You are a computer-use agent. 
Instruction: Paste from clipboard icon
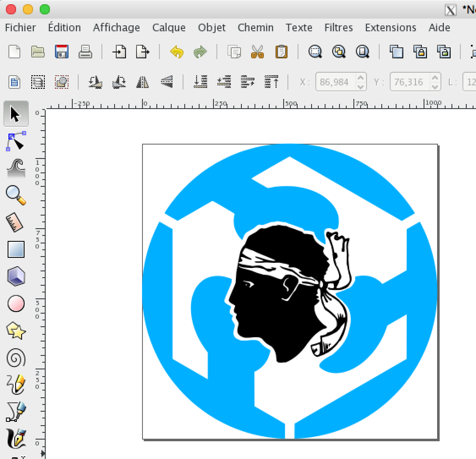(x=282, y=52)
